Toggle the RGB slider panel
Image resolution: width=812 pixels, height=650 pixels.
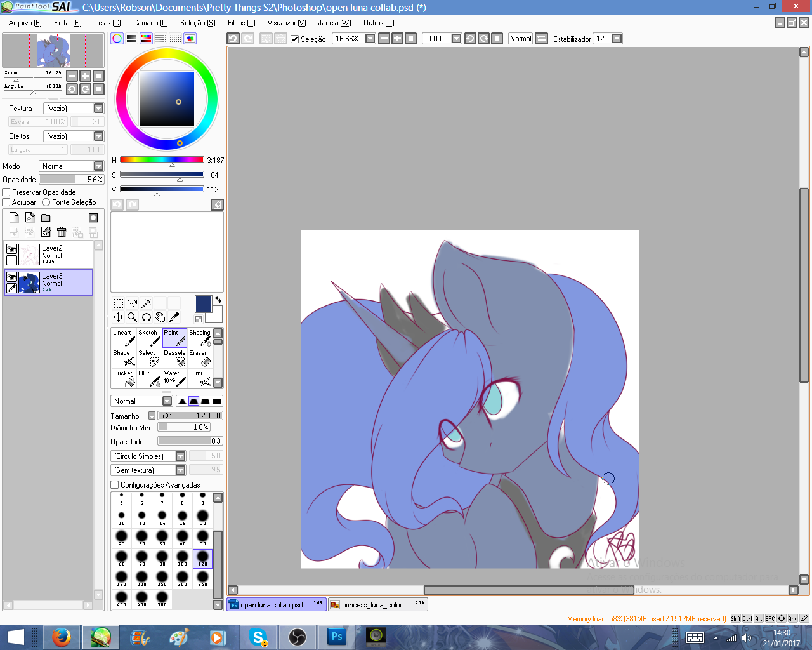pyautogui.click(x=131, y=39)
